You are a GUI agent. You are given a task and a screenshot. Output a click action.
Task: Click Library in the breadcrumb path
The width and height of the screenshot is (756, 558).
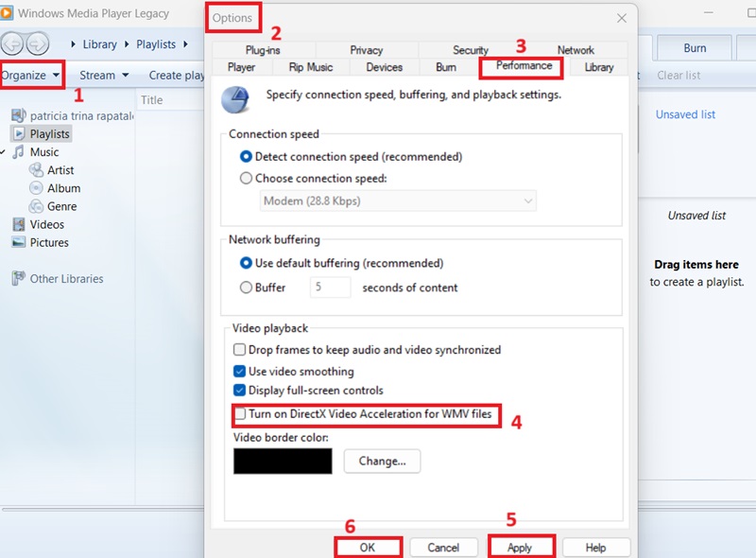pos(99,44)
